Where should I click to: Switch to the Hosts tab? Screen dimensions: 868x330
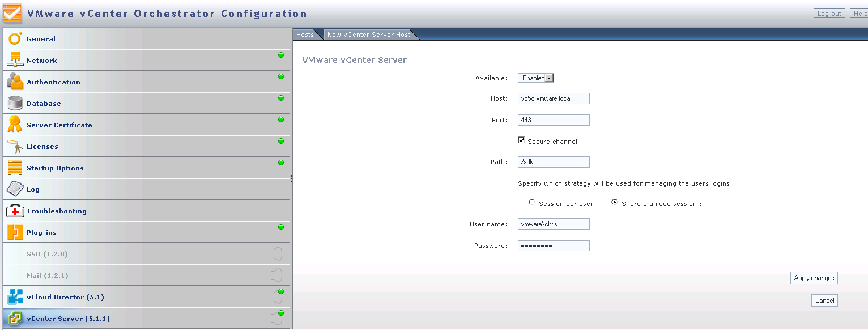(305, 35)
